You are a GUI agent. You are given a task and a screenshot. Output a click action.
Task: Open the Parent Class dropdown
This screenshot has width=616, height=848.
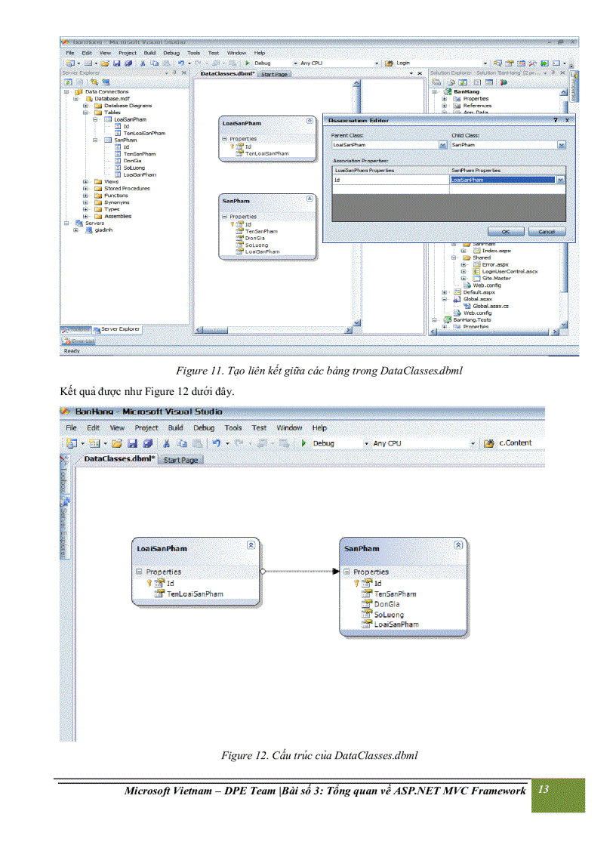[443, 145]
